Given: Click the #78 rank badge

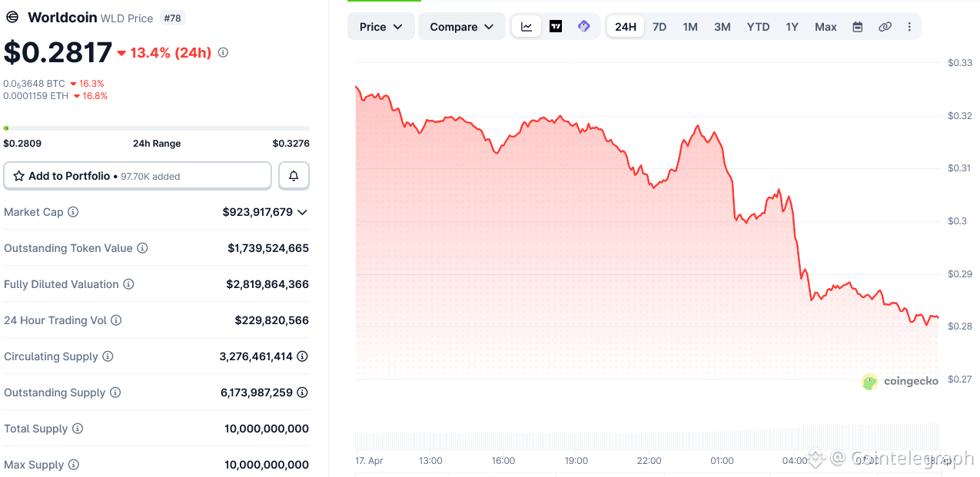Looking at the screenshot, I should click(172, 18).
